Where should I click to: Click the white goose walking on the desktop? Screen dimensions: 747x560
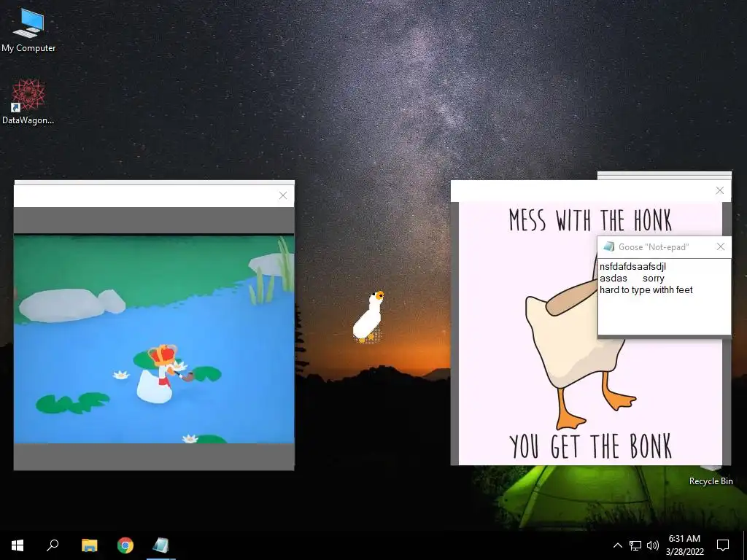point(368,316)
